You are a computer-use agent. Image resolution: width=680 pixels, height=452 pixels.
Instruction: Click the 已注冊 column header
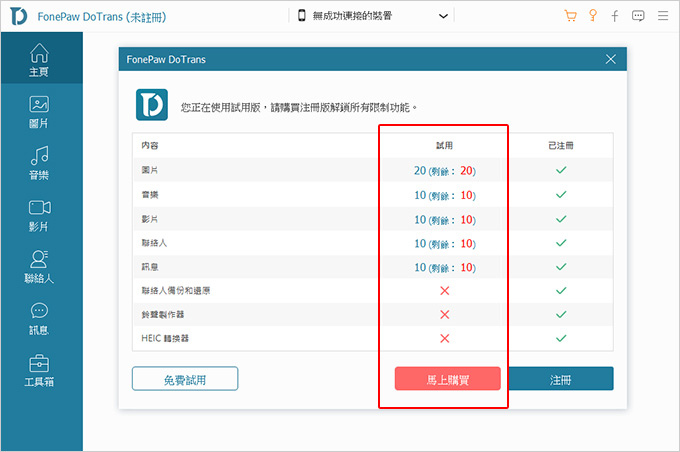561,145
